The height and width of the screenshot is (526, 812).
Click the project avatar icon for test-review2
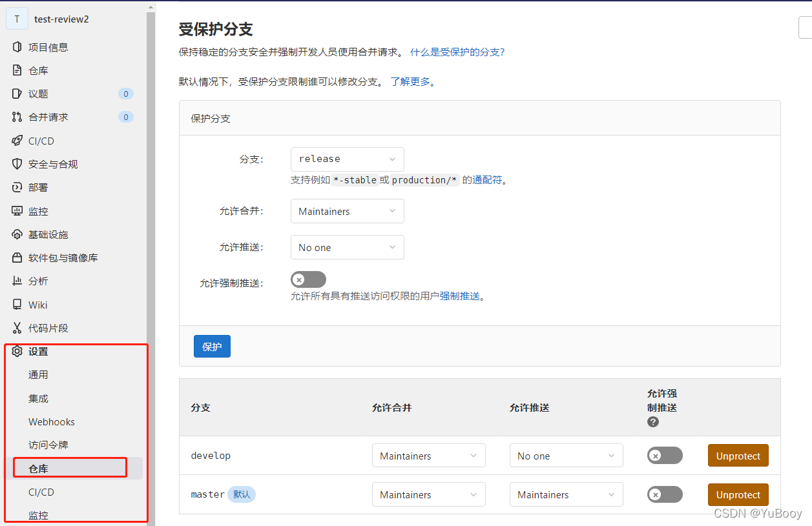17,19
